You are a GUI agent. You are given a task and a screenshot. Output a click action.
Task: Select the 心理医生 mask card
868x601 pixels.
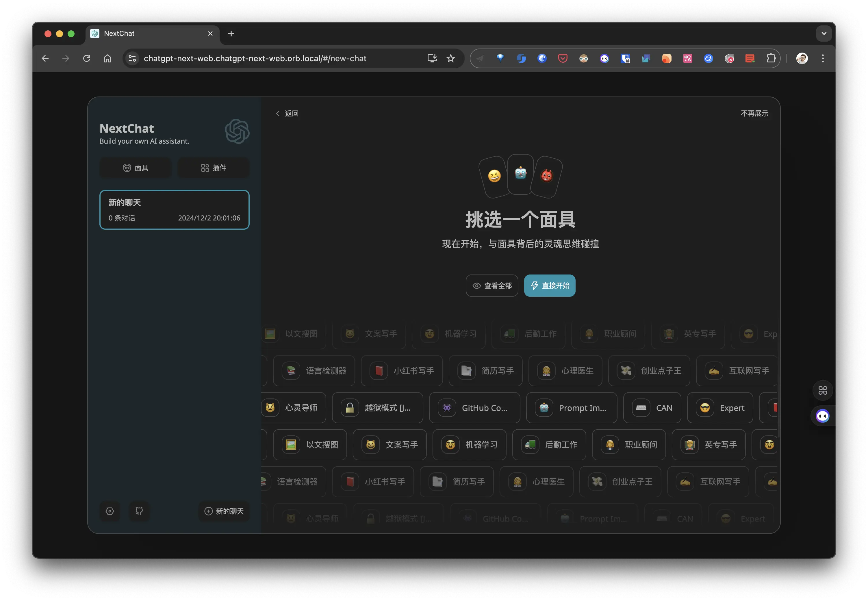(565, 370)
